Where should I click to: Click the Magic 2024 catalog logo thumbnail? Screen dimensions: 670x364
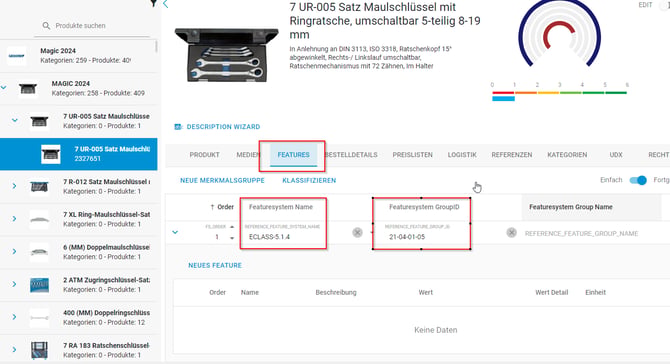click(x=17, y=56)
